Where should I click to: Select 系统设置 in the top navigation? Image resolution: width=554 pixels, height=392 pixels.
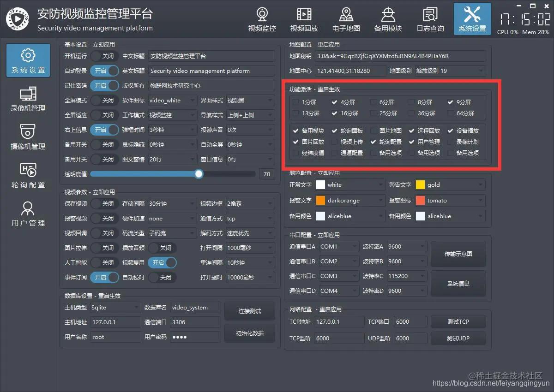472,19
